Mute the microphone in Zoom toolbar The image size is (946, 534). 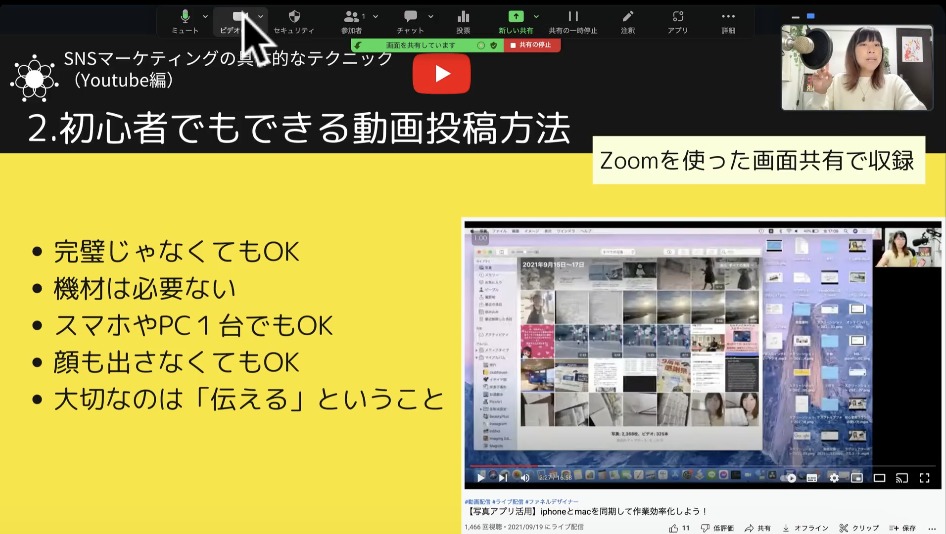point(185,21)
